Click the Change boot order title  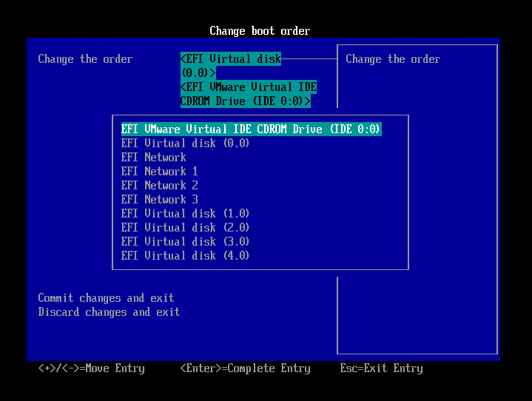[260, 31]
